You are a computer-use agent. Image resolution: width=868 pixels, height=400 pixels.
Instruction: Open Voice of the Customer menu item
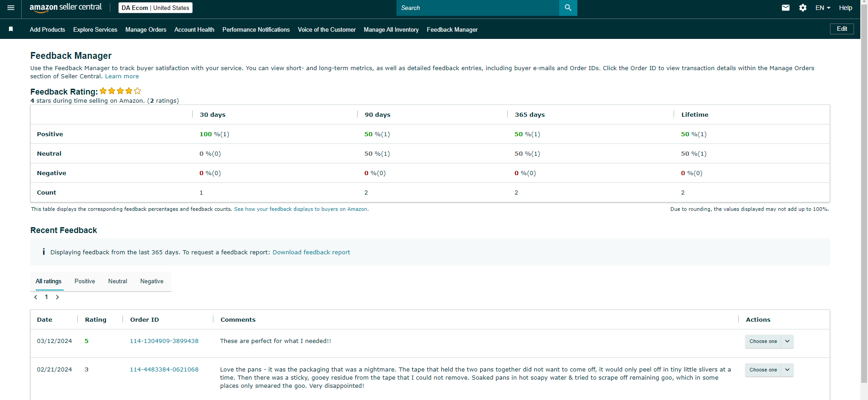tap(327, 29)
